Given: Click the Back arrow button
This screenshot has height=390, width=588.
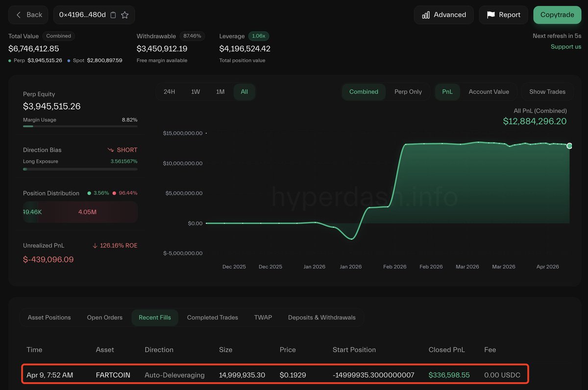Looking at the screenshot, I should point(28,15).
